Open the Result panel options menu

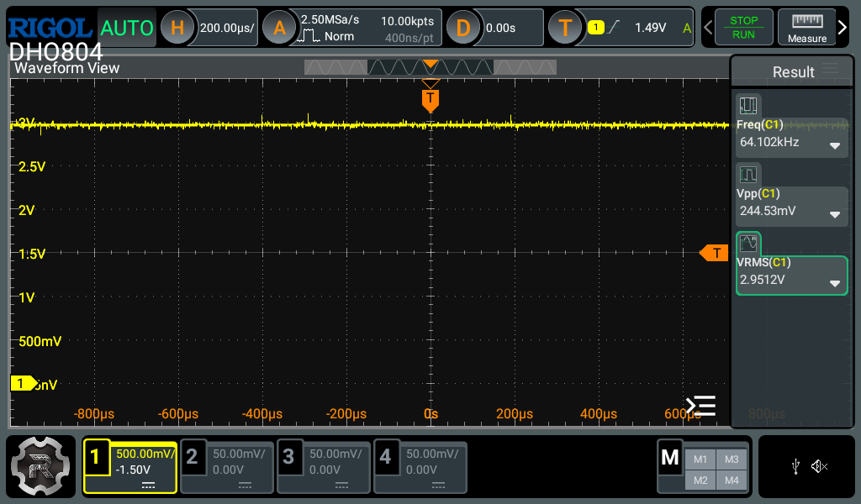point(830,70)
